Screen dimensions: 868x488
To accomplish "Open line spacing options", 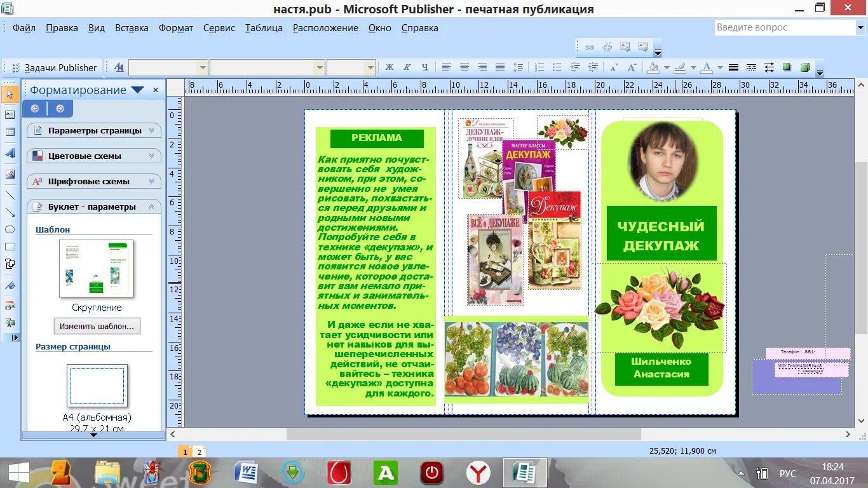I will point(518,67).
